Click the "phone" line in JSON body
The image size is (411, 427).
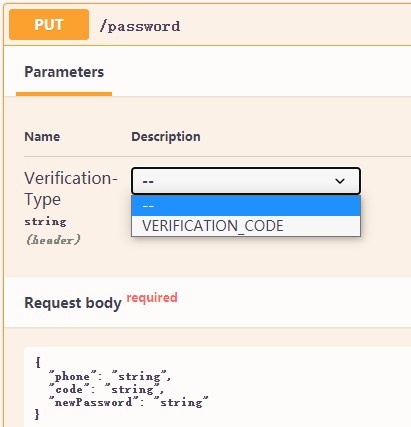pyautogui.click(x=110, y=377)
